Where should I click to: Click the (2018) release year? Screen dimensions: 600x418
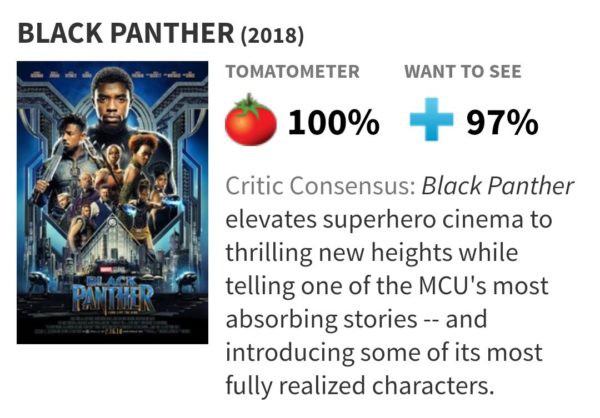[272, 35]
